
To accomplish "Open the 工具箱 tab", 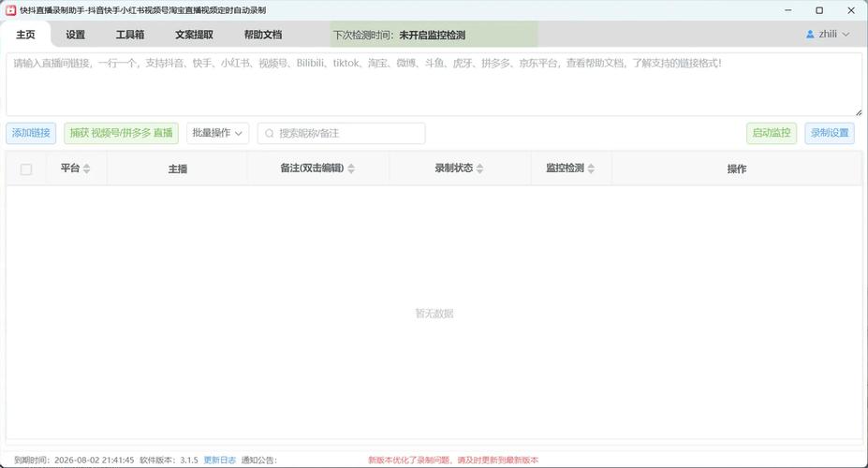I will pyautogui.click(x=130, y=35).
